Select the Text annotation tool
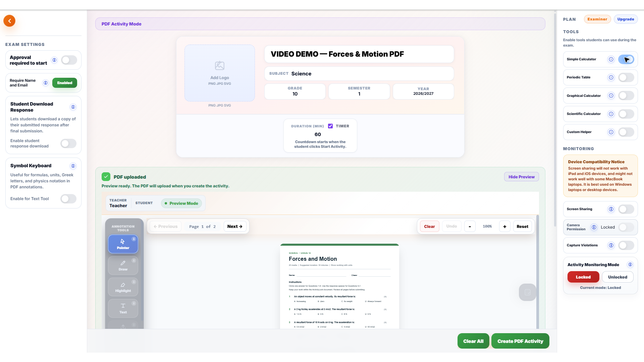 pos(123,308)
